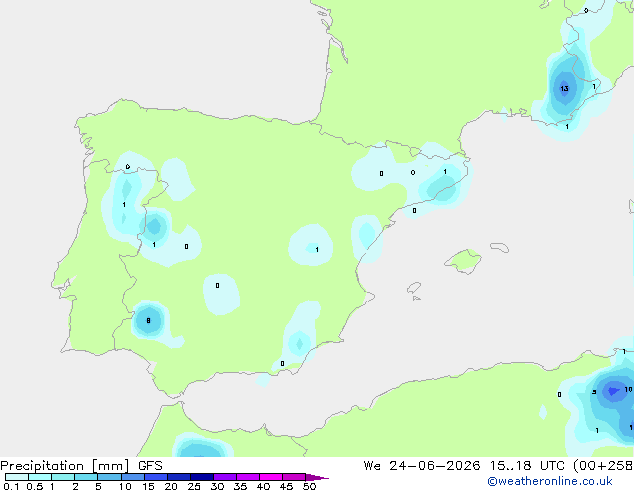Click the 'Precipitation' title word
634x490 pixels.
(42, 466)
